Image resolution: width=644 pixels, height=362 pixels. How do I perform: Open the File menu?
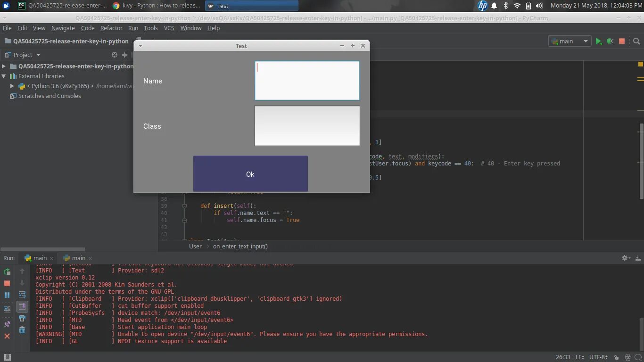pos(7,28)
